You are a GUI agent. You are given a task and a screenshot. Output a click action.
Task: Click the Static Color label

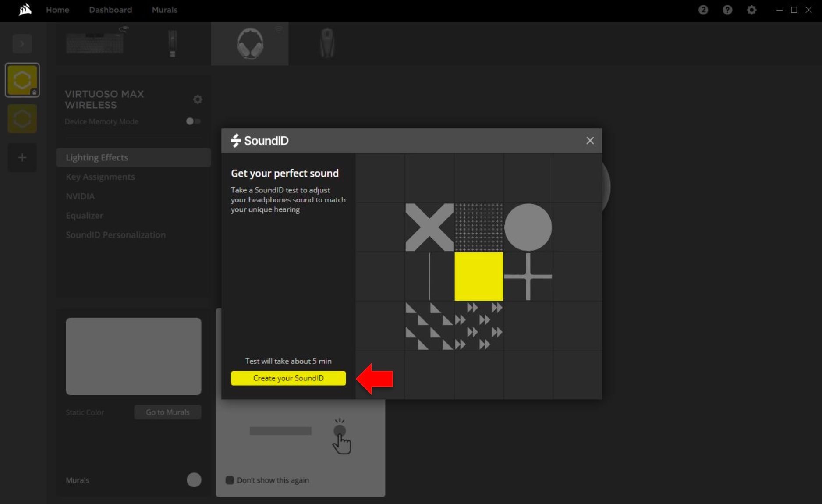coord(85,412)
